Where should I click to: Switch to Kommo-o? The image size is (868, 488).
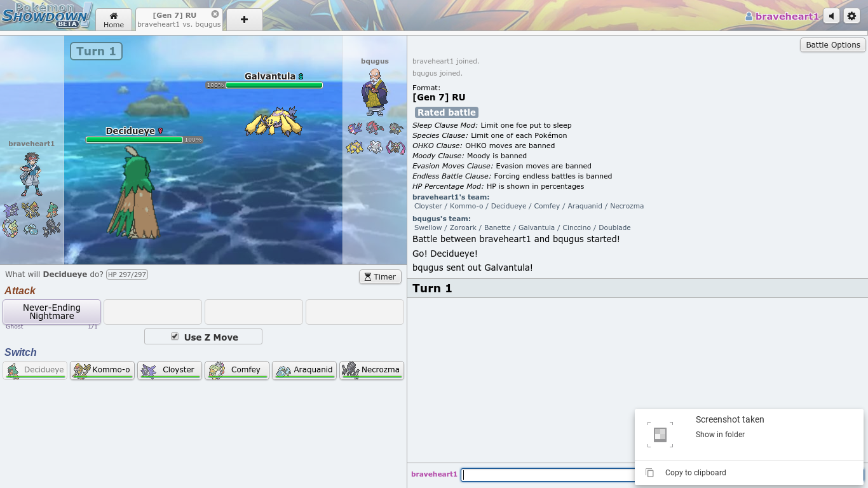(x=102, y=370)
